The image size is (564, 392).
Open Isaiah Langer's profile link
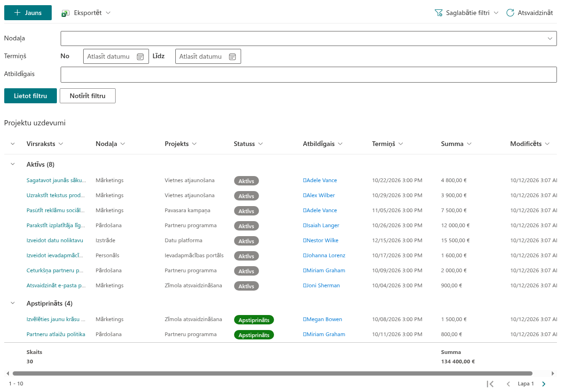tap(321, 225)
